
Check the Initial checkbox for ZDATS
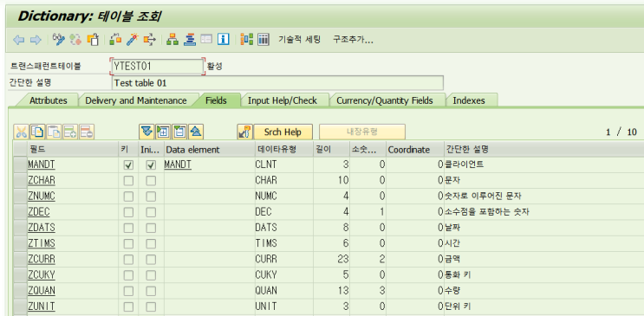151,228
